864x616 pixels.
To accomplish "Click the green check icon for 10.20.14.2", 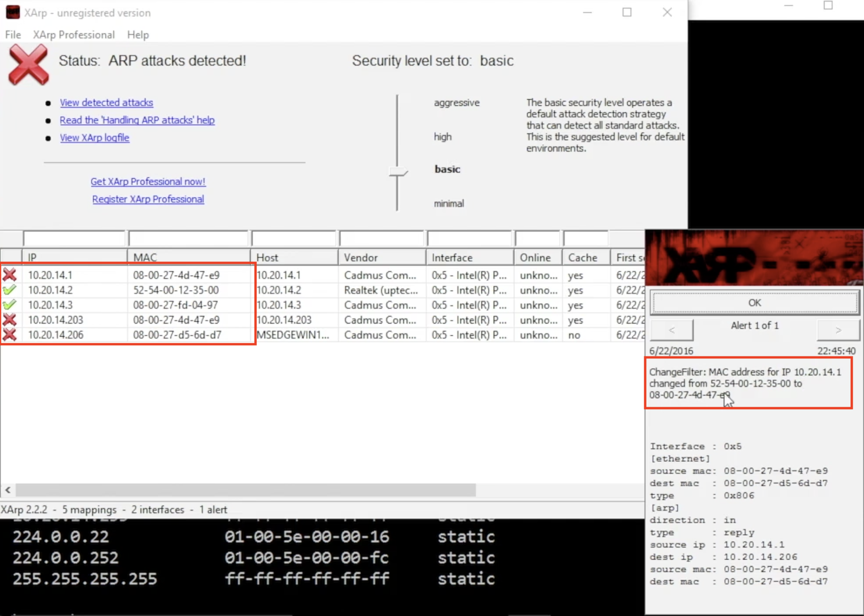I will pyautogui.click(x=9, y=290).
